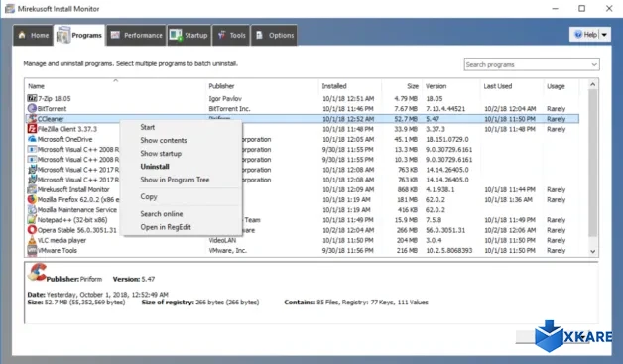Select the Microsoft OneDrive name
The width and height of the screenshot is (623, 364).
(64, 139)
